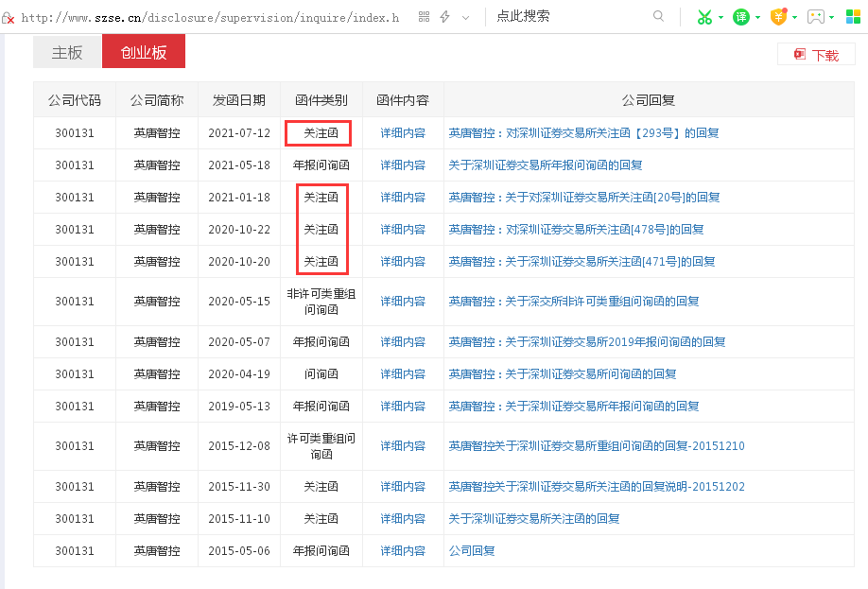
Task: Click date cell 2021-07-12
Action: (x=239, y=133)
